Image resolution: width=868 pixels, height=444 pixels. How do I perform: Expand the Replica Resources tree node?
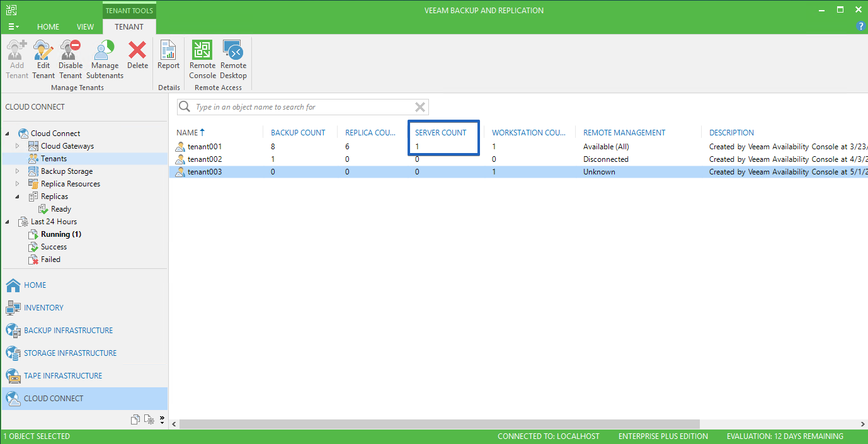18,184
